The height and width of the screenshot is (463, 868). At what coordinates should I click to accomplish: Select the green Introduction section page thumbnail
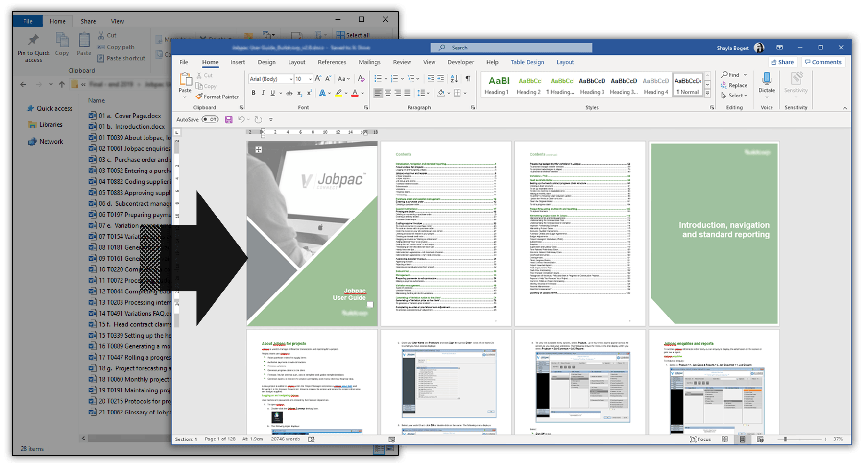(x=714, y=233)
